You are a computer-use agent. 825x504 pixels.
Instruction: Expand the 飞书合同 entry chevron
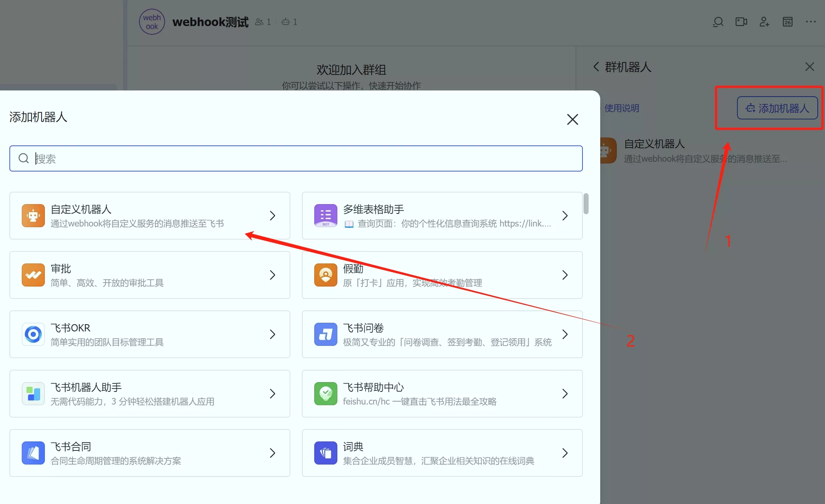(273, 453)
